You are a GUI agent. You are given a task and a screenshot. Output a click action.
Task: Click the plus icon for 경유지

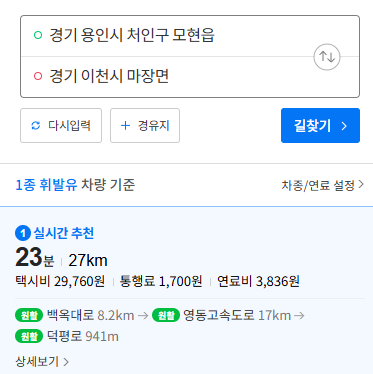click(125, 126)
